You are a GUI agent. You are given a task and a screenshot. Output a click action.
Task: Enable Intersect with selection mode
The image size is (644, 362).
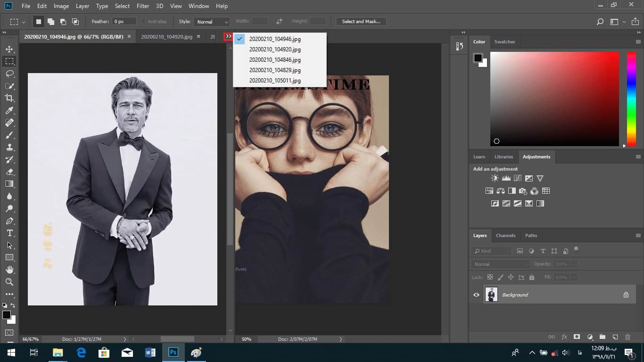pyautogui.click(x=75, y=22)
